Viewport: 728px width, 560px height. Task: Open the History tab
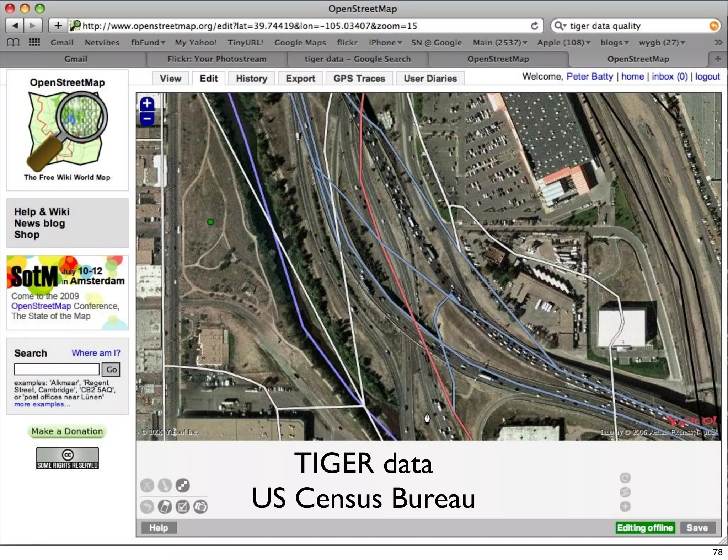coord(251,79)
